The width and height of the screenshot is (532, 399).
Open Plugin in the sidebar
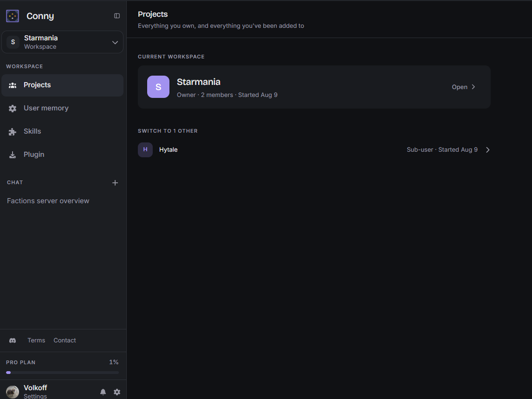pos(62,154)
